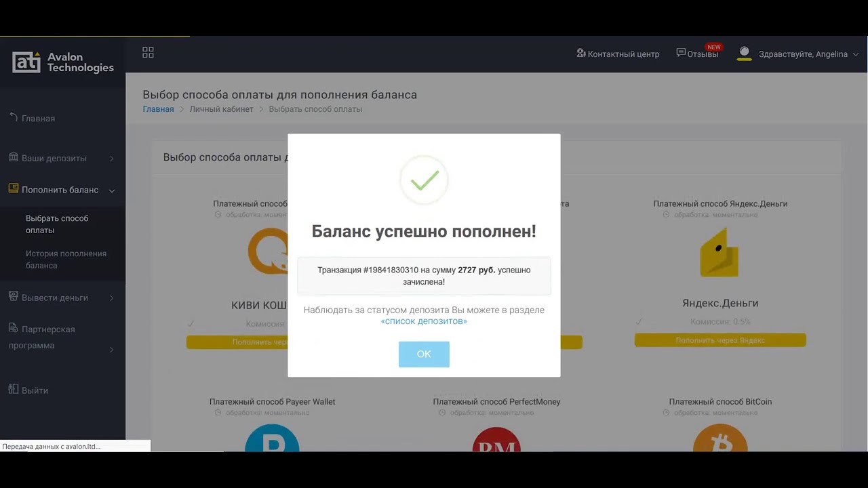Image resolution: width=868 pixels, height=488 pixels.
Task: Click Здравствуйте, Angelina greeting
Action: (803, 54)
